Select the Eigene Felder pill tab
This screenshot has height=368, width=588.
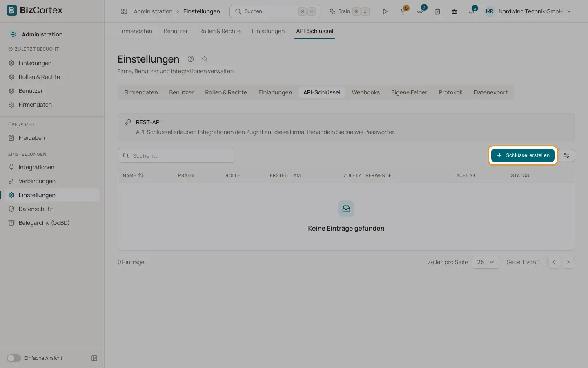409,92
